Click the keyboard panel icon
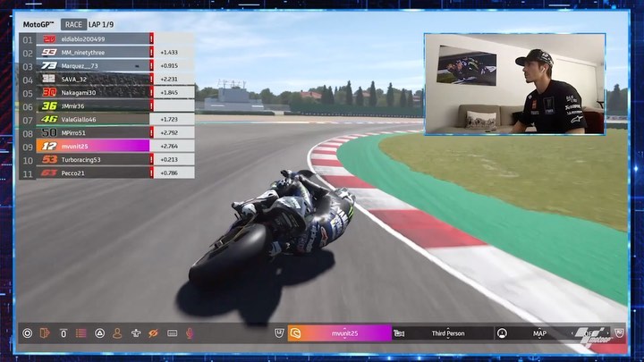The height and width of the screenshot is (362, 644). pyautogui.click(x=172, y=333)
